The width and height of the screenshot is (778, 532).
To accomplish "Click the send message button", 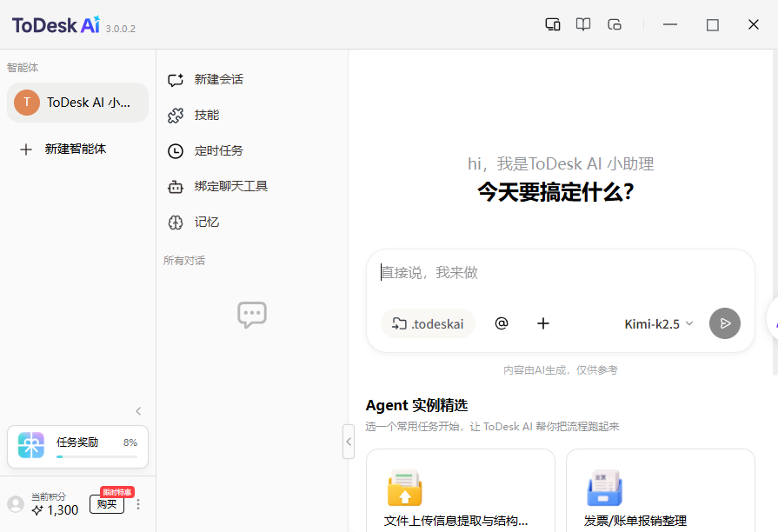I will coord(725,323).
